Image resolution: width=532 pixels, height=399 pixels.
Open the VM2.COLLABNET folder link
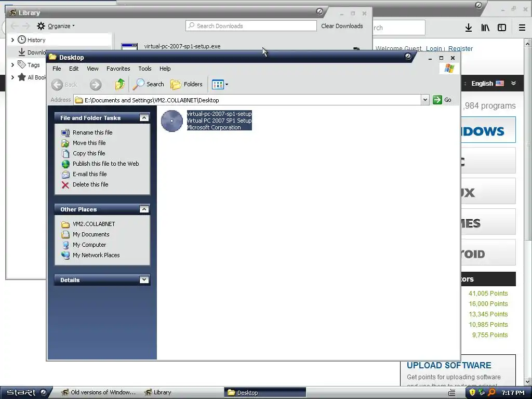click(94, 224)
